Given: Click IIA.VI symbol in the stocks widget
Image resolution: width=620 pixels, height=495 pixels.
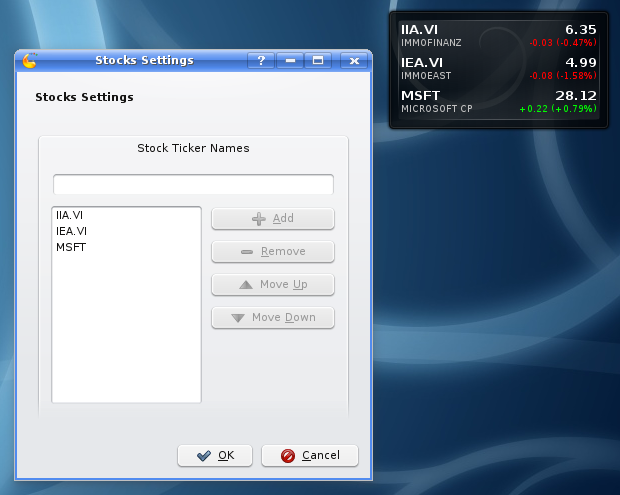Looking at the screenshot, I should 420,30.
